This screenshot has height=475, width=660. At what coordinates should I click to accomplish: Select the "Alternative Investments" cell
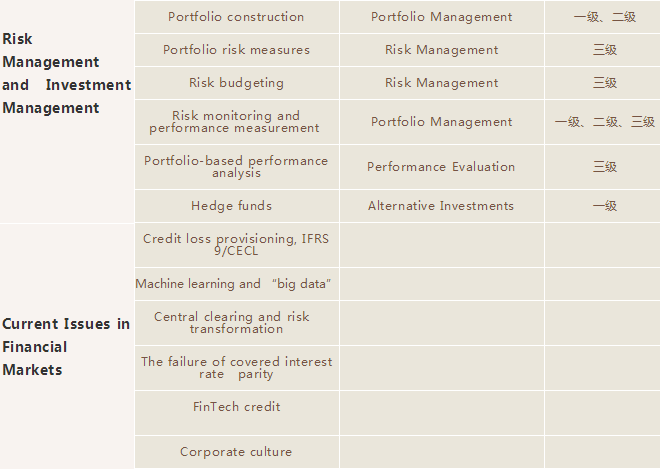pos(441,206)
